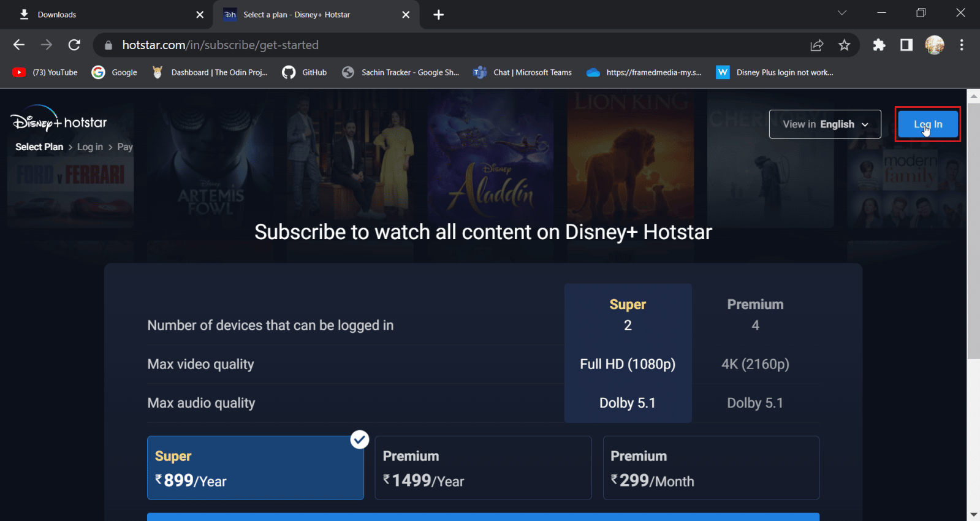Pick the Premium ₹299/Month plan
Image resolution: width=980 pixels, height=521 pixels.
(x=711, y=468)
